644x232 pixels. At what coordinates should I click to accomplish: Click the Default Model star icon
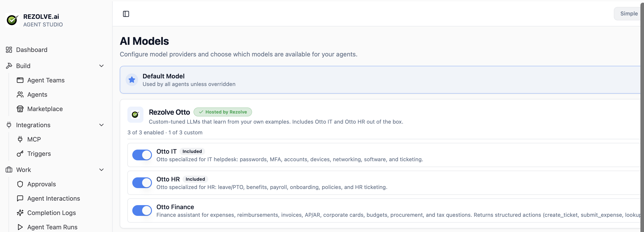coord(132,80)
